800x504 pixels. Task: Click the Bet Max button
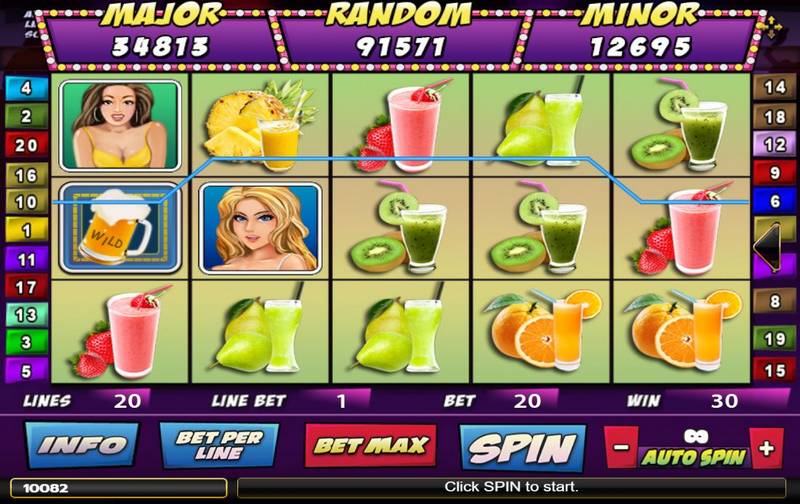pyautogui.click(x=371, y=445)
